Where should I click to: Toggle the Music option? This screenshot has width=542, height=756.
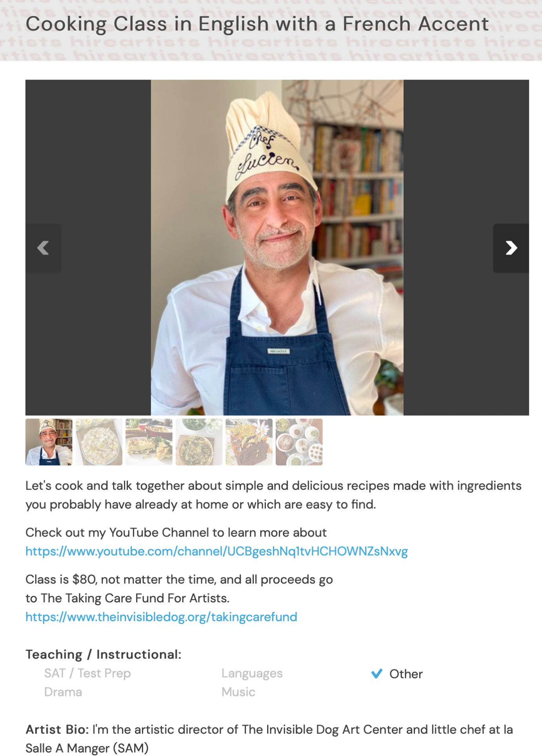coord(238,692)
